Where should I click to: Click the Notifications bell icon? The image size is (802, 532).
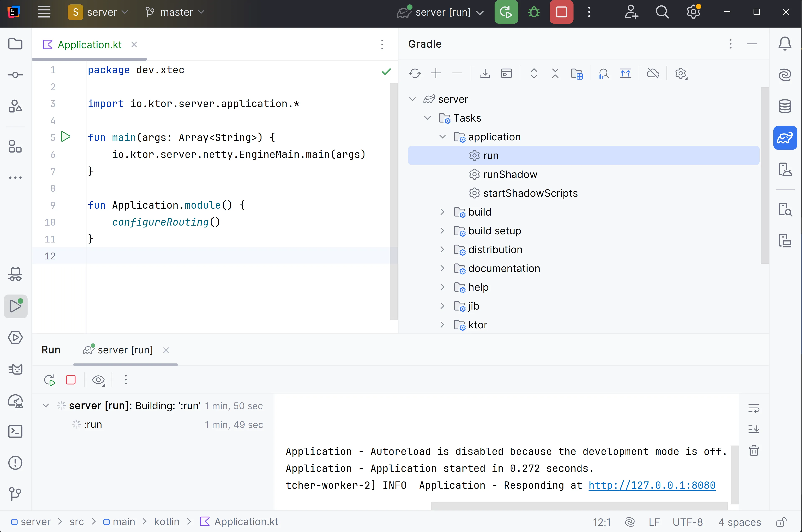pyautogui.click(x=785, y=44)
